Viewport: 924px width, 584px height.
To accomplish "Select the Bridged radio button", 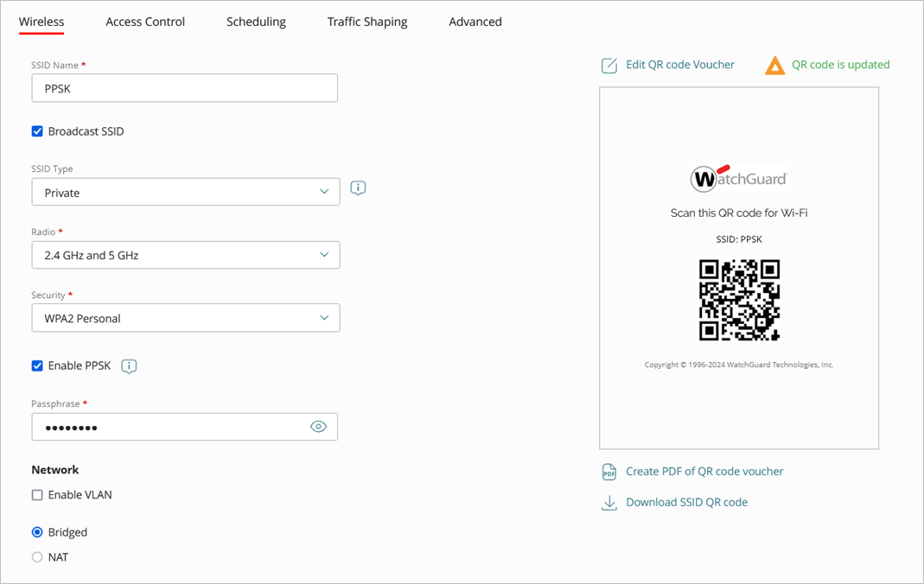I will click(x=37, y=532).
